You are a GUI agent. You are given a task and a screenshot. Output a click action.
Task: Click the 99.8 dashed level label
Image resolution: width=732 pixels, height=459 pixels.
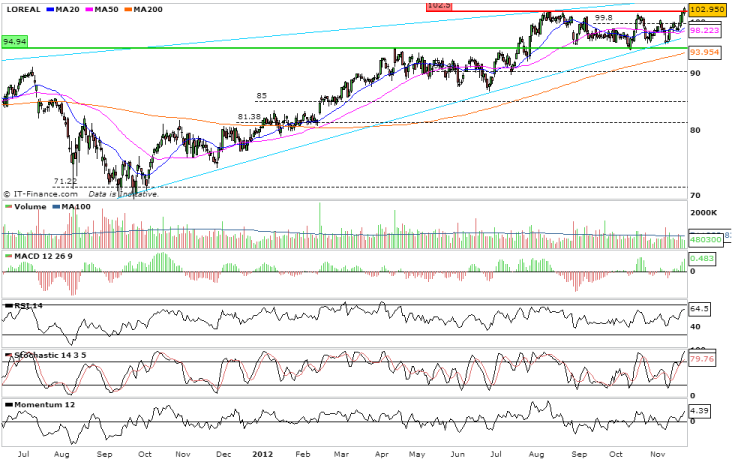604,18
